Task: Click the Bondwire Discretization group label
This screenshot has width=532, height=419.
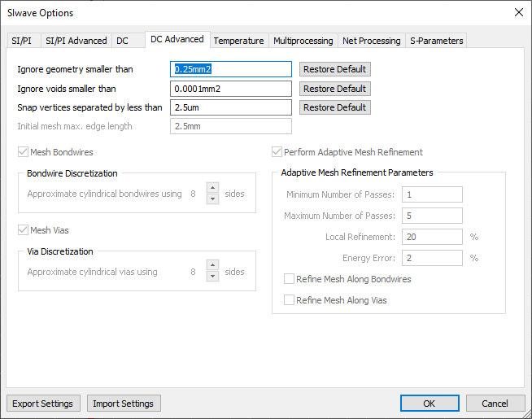Action: [x=72, y=173]
